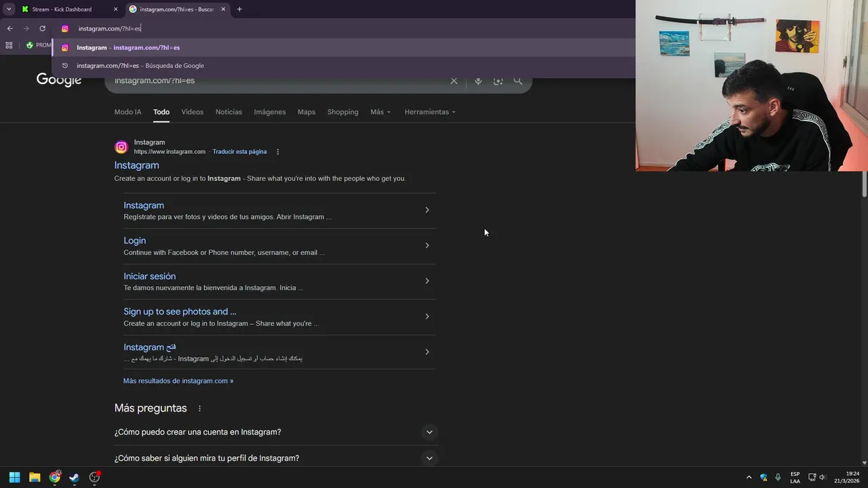The image size is (868, 488).
Task: Open the Noticias results tab
Action: (x=229, y=112)
